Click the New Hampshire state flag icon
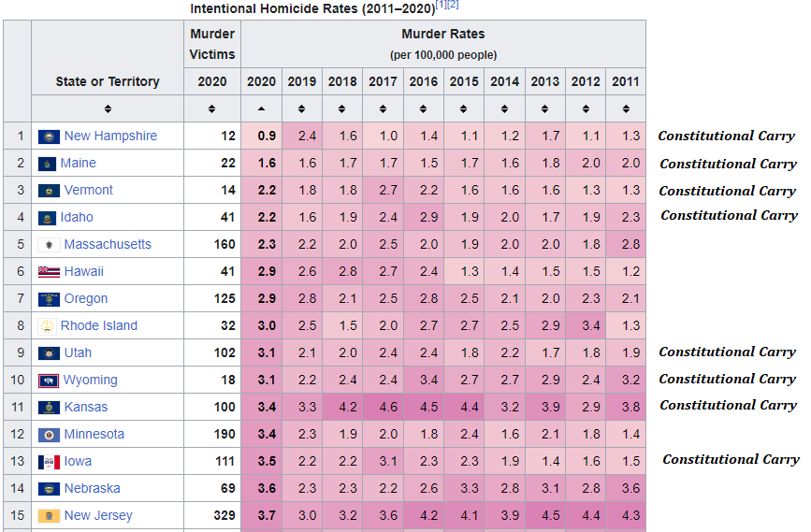Viewport: 811px width, 532px height. tap(49, 137)
